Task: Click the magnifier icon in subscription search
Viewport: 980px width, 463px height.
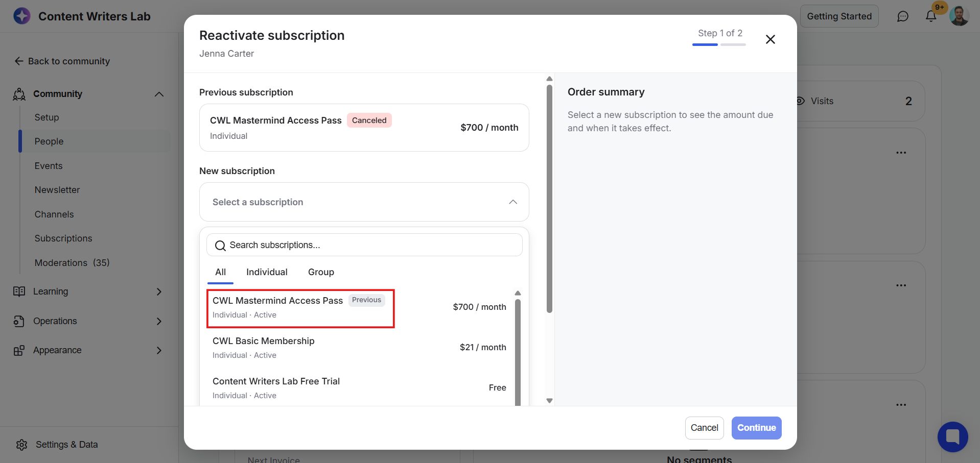Action: tap(220, 246)
